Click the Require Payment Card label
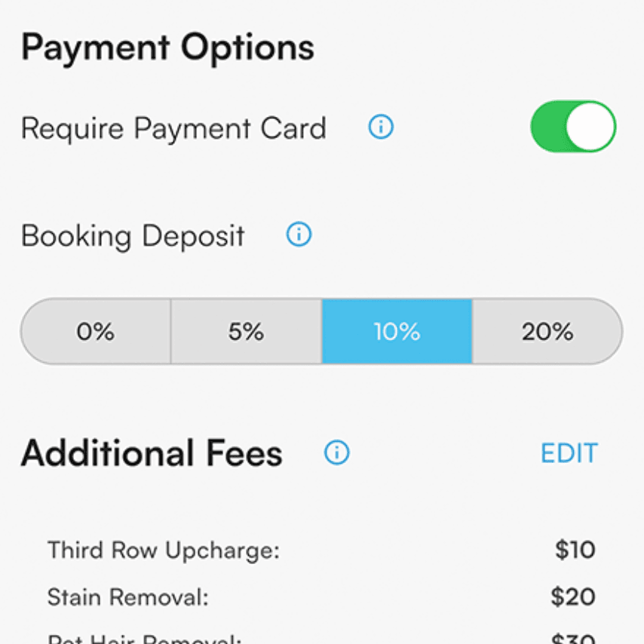This screenshot has height=644, width=644. [173, 128]
